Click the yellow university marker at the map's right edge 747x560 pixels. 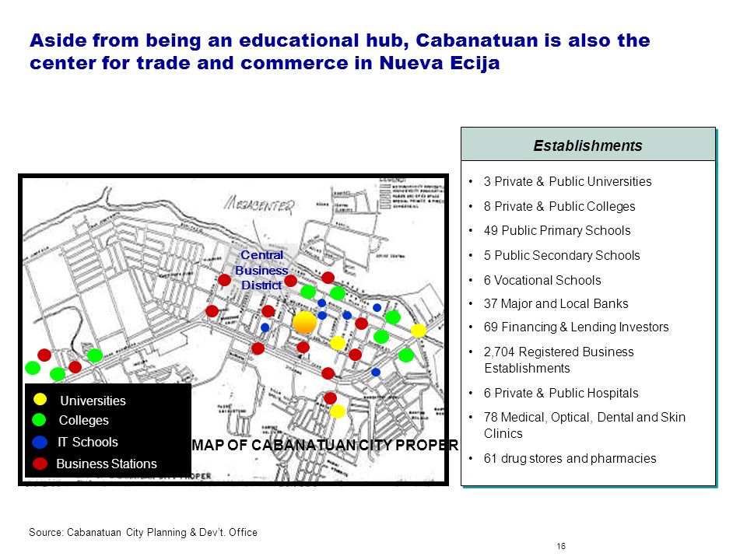[x=419, y=330]
